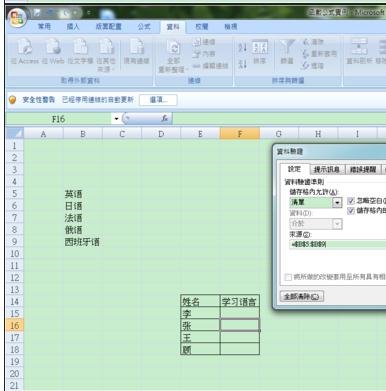The width and height of the screenshot is (386, 391).
Task: Switch to the Error Alert tab
Action: click(x=363, y=169)
